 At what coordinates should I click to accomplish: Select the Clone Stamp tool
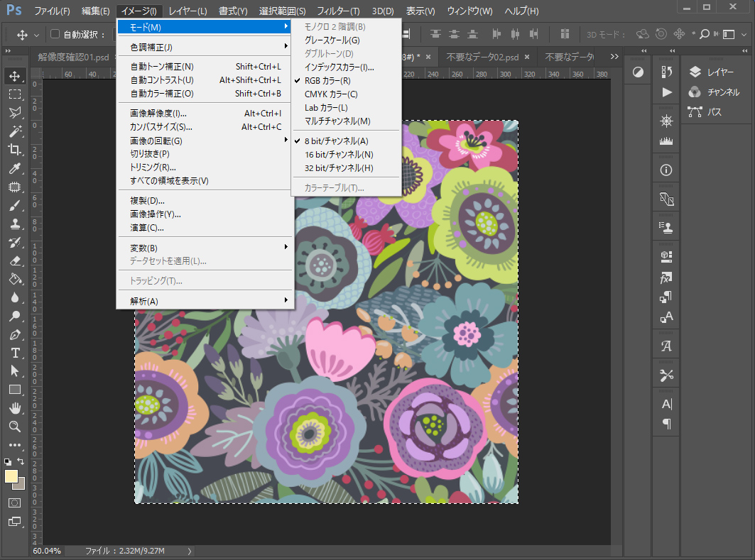[x=15, y=224]
